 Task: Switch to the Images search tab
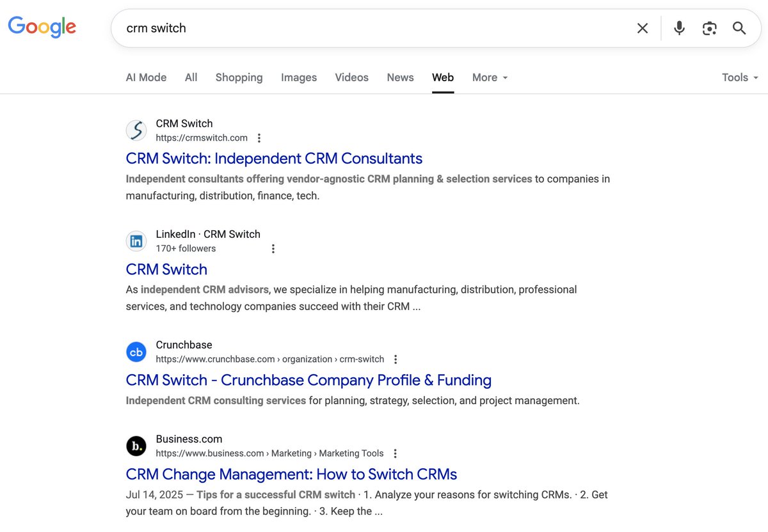click(x=298, y=77)
